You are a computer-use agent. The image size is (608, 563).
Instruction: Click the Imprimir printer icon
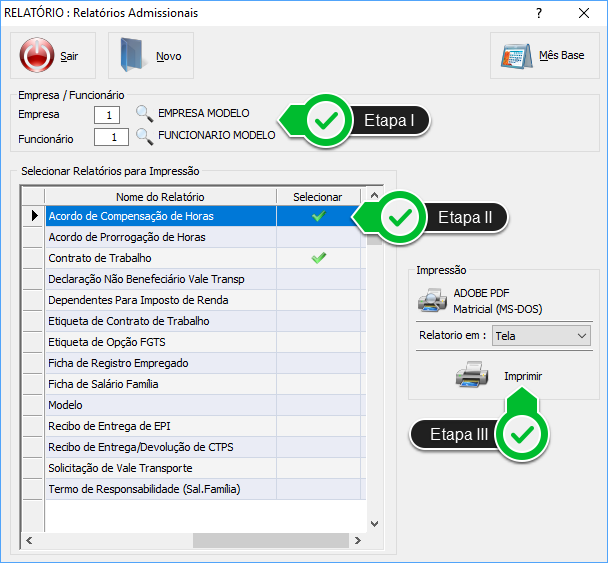coord(472,376)
